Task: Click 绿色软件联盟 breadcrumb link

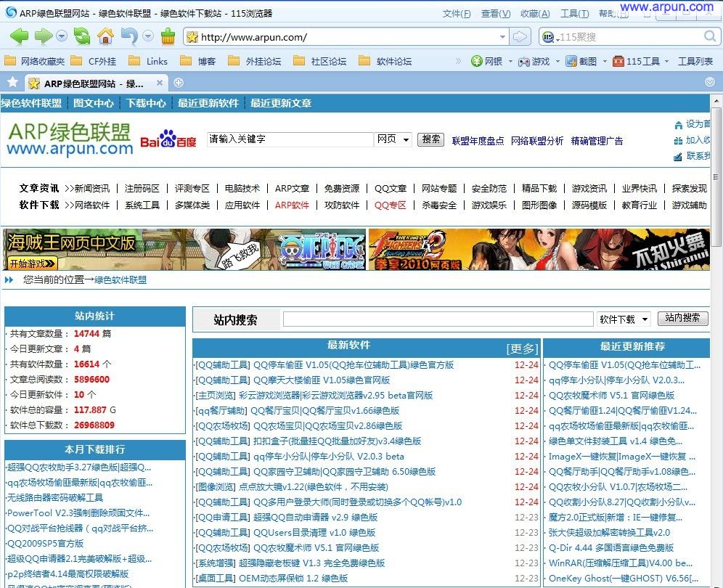Action: click(x=120, y=280)
